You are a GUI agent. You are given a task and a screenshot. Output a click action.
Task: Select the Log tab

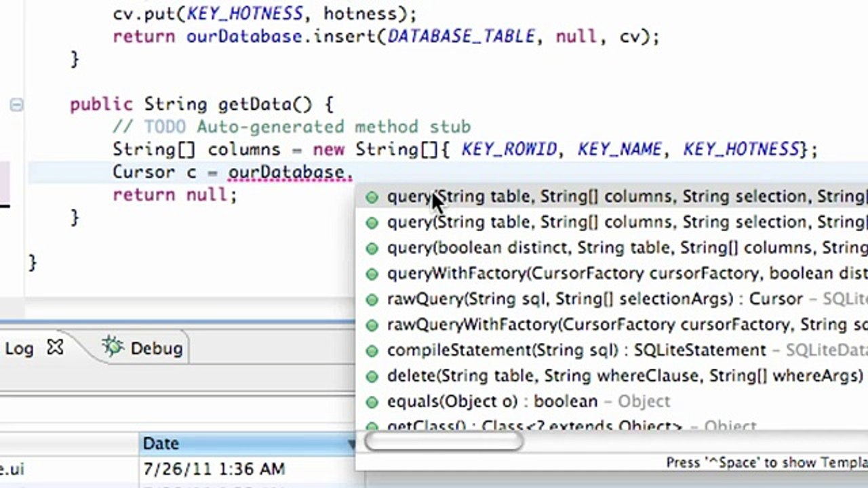pos(19,348)
